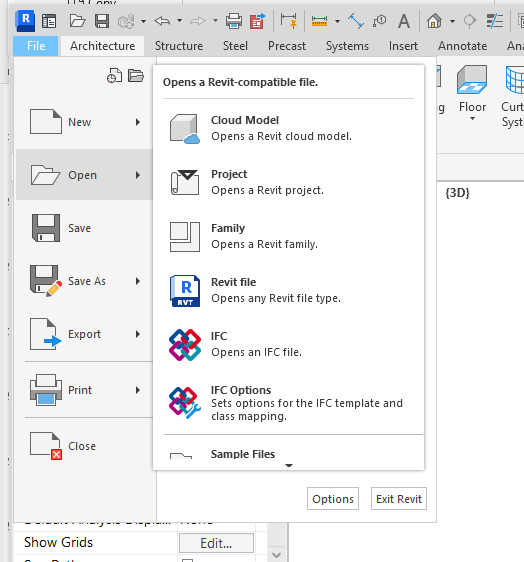Select the {3D} view tab
The height and width of the screenshot is (562, 524).
point(457,193)
